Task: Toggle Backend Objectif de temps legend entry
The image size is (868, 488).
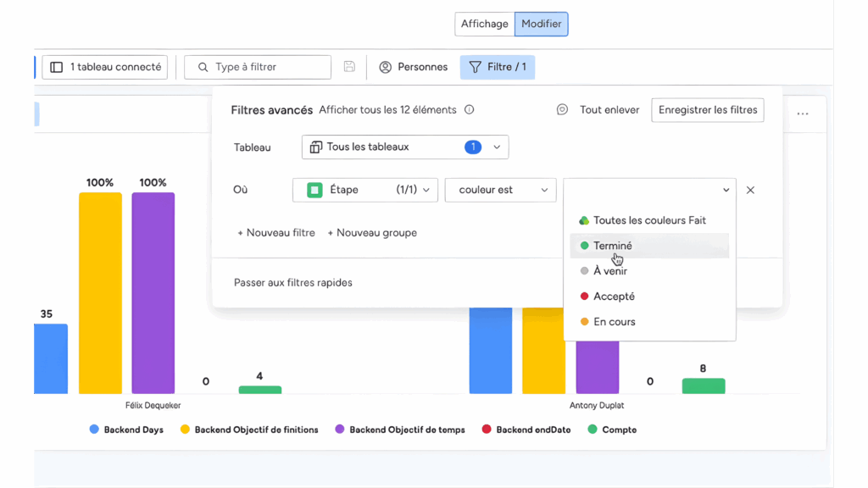Action: pyautogui.click(x=400, y=430)
